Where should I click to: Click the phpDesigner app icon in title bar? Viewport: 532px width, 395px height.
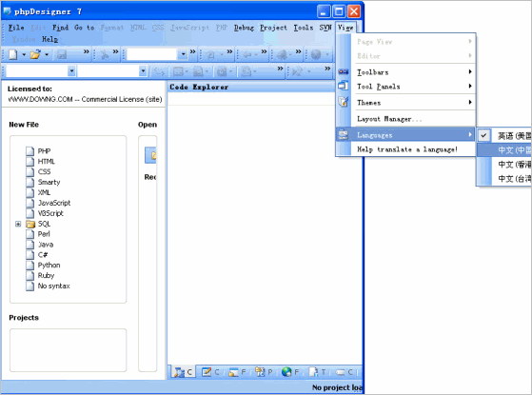[x=7, y=11]
